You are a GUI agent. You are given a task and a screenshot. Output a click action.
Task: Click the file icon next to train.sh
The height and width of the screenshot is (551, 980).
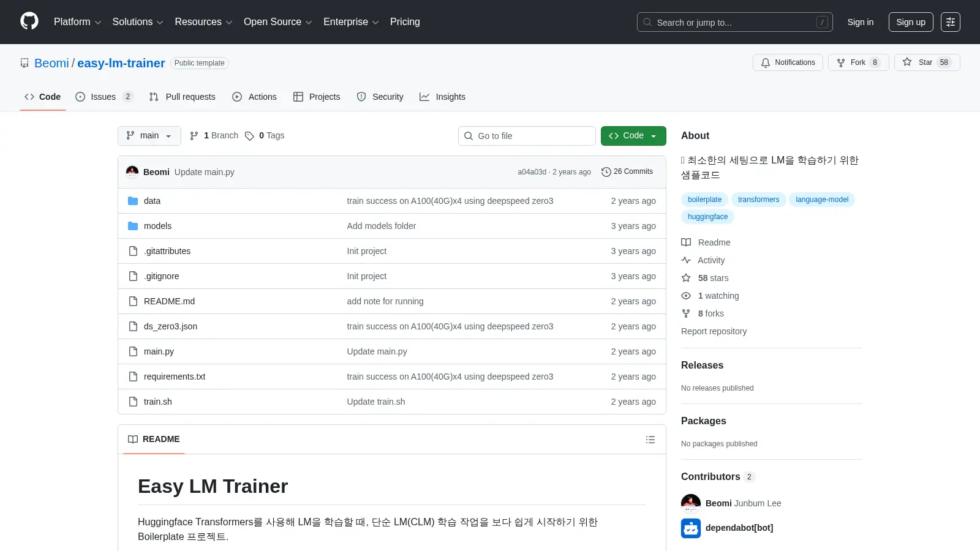coord(133,402)
